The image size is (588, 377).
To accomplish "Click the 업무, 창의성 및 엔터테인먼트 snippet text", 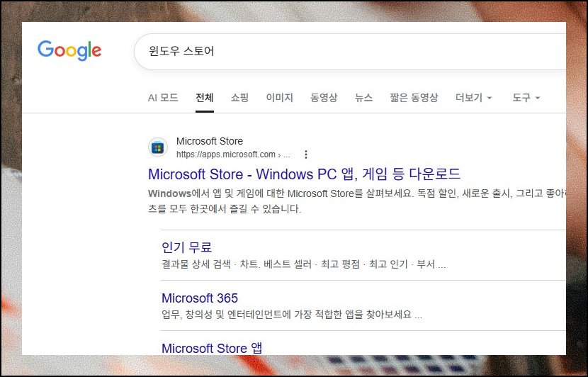I will tap(292, 315).
